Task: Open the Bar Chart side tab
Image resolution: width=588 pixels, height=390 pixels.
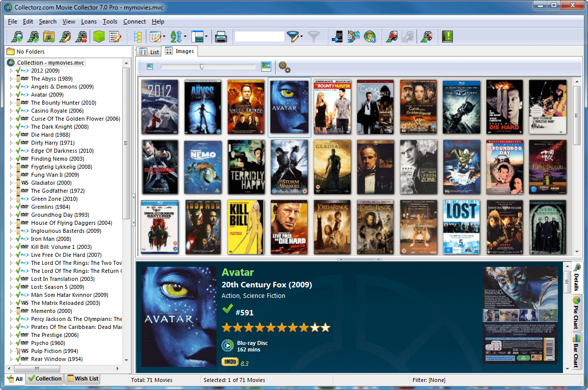Action: (x=576, y=351)
